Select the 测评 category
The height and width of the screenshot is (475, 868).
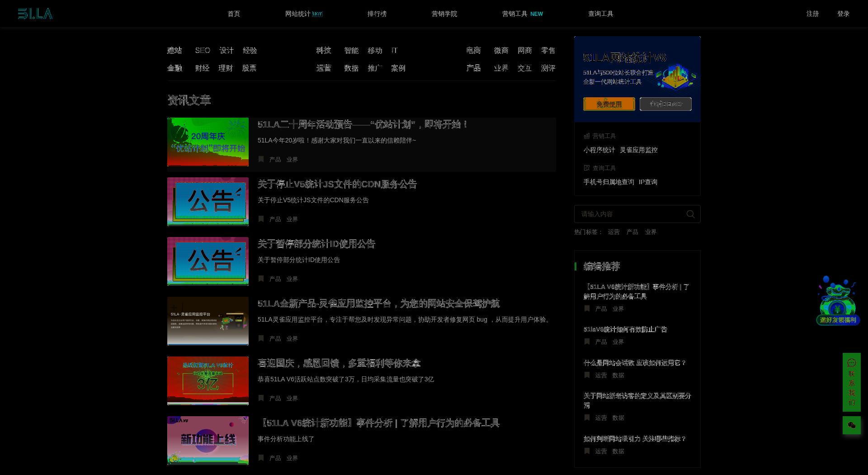click(548, 68)
